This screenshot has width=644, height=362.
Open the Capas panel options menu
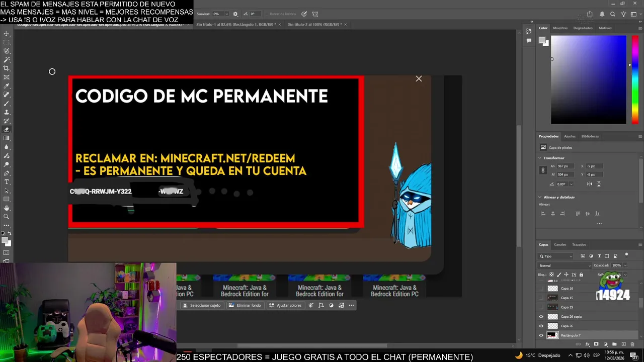[640, 245]
